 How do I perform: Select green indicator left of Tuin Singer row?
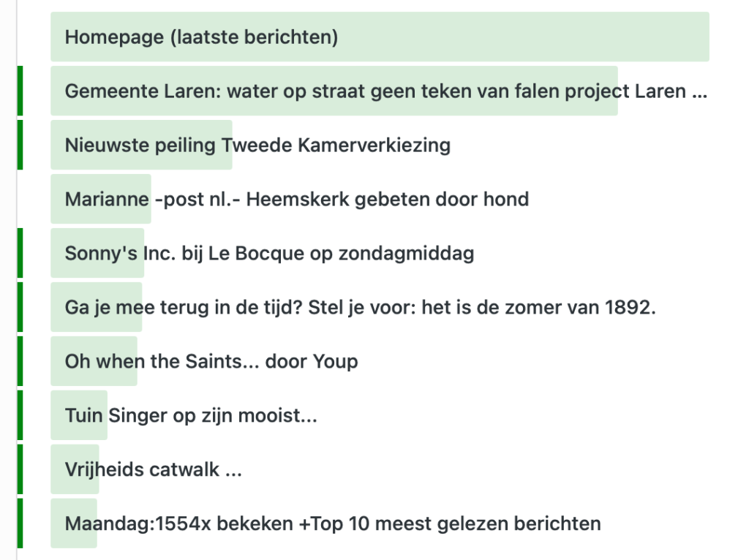point(20,415)
